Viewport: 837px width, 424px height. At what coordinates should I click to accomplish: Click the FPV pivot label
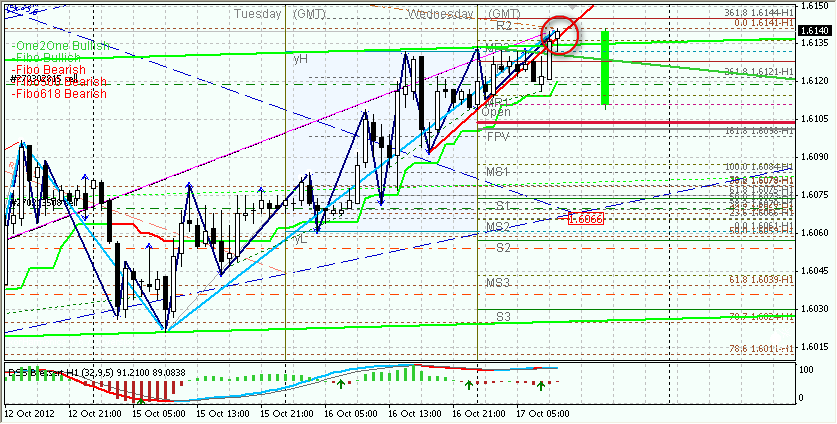(499, 135)
